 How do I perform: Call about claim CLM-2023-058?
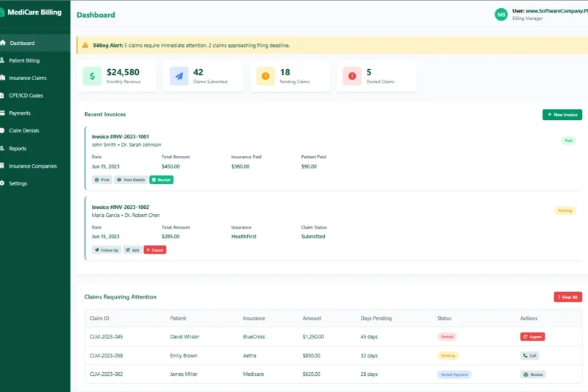[x=529, y=355]
